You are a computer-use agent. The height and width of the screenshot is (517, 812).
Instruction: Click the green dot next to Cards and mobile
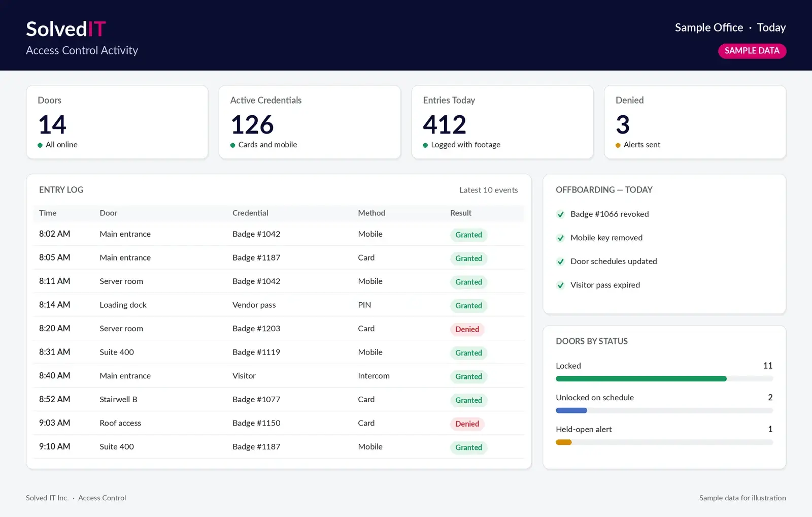(233, 145)
